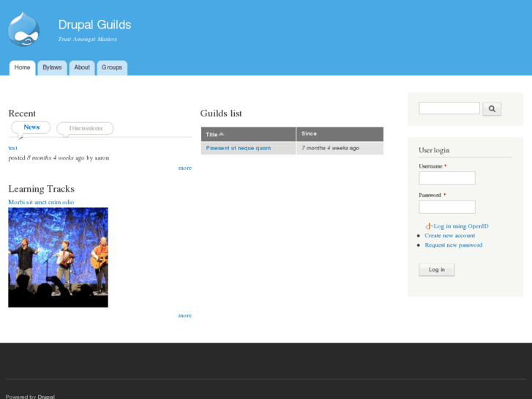This screenshot has height=399, width=532.
Task: Open the Home tab
Action: point(22,67)
